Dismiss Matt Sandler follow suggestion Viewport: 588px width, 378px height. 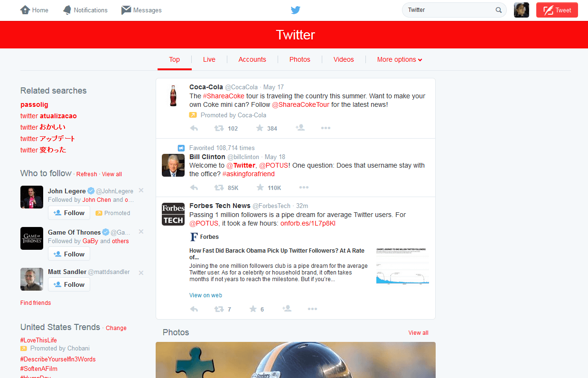141,273
